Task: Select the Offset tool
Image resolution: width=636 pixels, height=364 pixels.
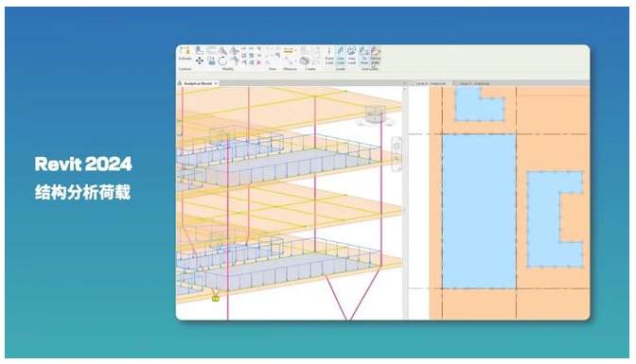Action: tap(211, 50)
